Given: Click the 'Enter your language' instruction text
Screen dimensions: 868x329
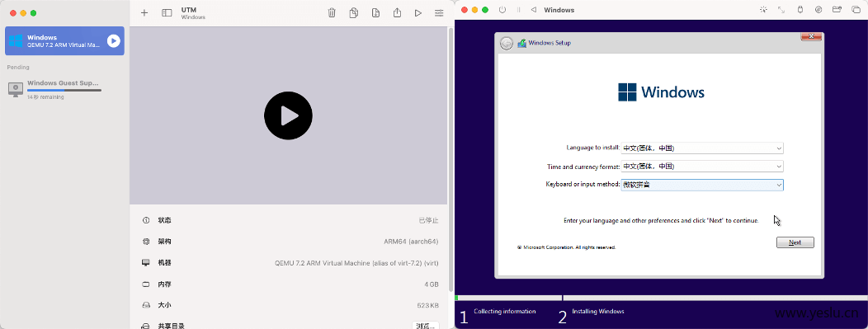Looking at the screenshot, I should 661,221.
